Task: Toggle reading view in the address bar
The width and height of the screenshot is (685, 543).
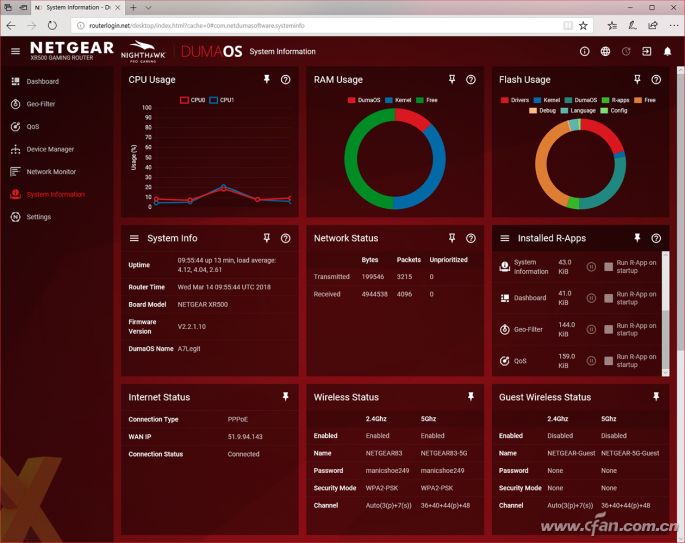Action: pos(567,25)
